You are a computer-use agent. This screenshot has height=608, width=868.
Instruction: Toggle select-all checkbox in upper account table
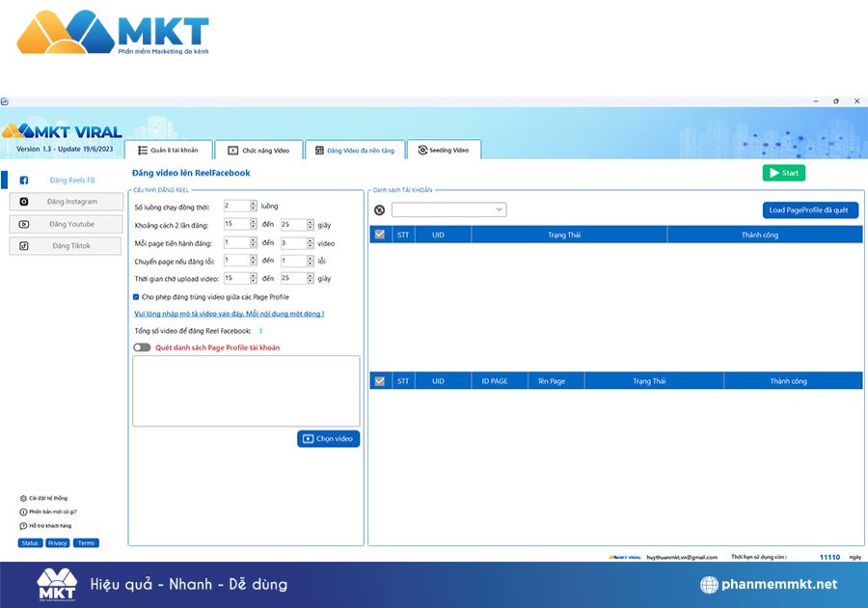coord(379,235)
